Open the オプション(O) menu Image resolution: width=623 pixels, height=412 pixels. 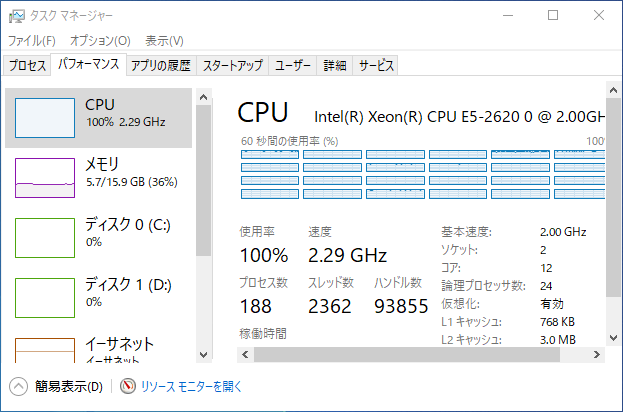(x=100, y=41)
